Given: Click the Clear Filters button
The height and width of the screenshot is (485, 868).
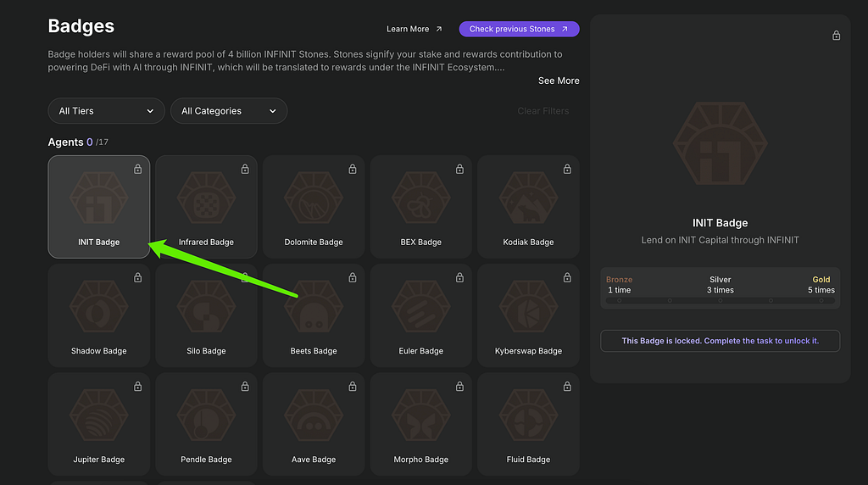Looking at the screenshot, I should pos(543,111).
